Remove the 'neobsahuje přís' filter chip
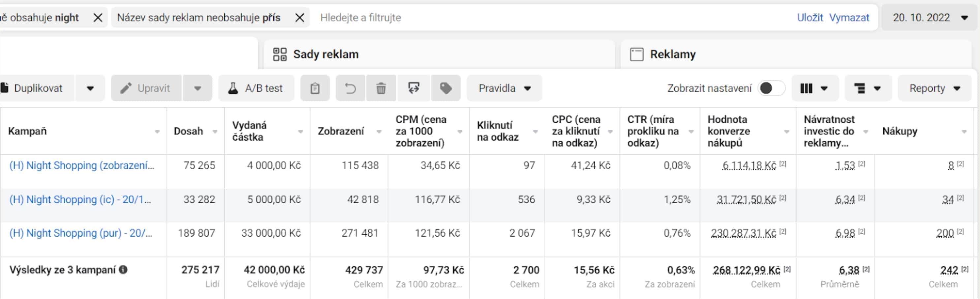This screenshot has height=299, width=980. (300, 17)
